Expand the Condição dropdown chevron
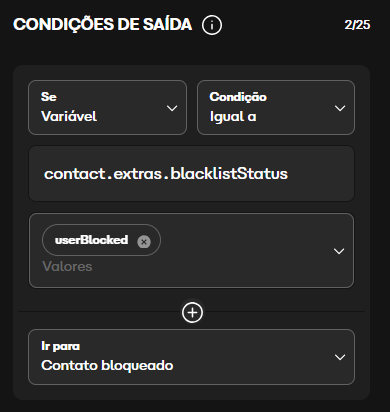 click(x=340, y=108)
